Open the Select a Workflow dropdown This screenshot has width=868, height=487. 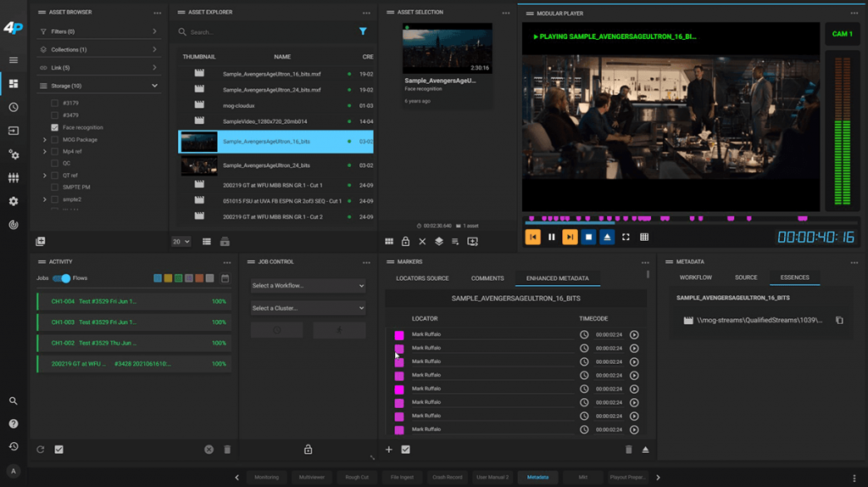[x=308, y=286]
